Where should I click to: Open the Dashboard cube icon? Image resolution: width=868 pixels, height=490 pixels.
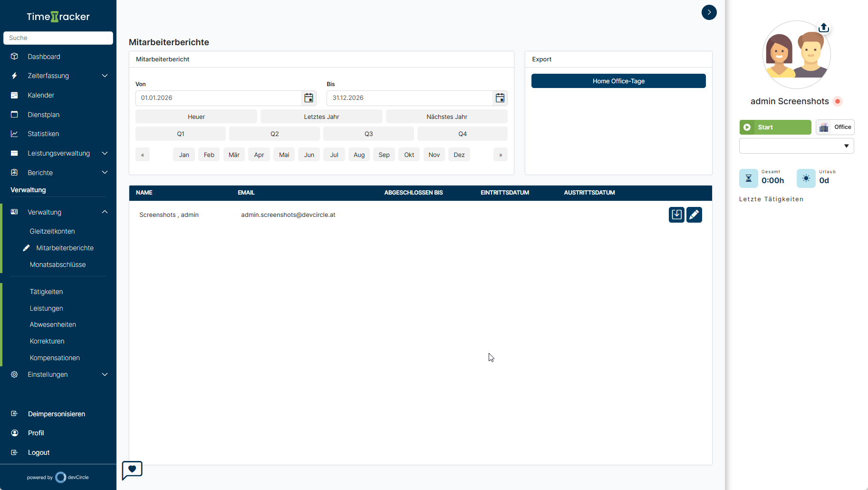14,56
